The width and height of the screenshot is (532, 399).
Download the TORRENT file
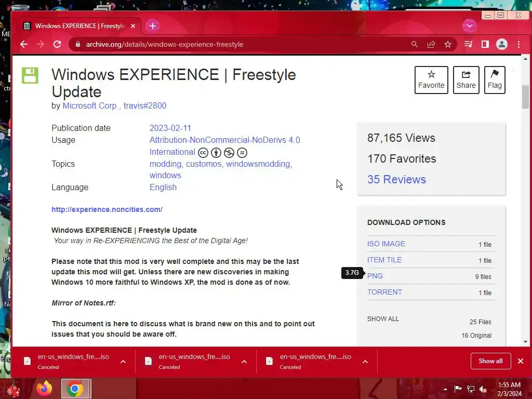[384, 292]
